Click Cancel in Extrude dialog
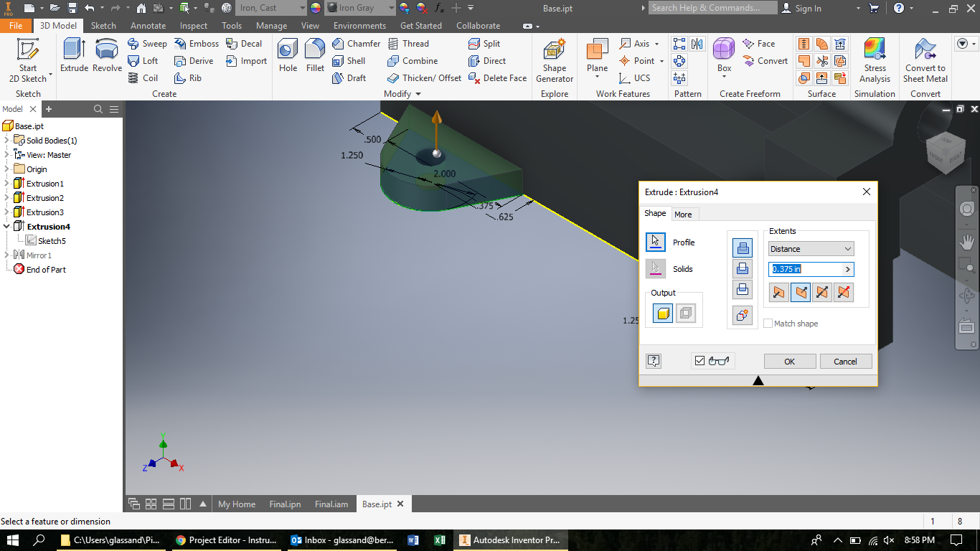Screen dimensions: 980x551 [845, 362]
